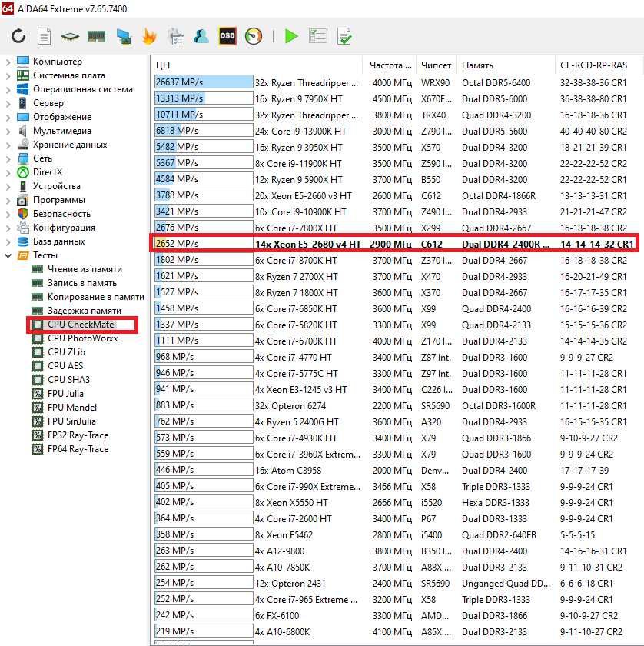Expand the Устройства node arrow

[8, 186]
